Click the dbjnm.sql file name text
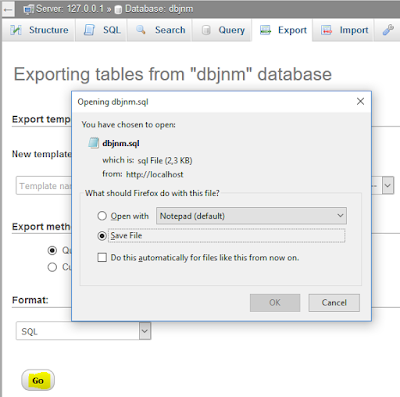The height and width of the screenshot is (397, 400). [121, 143]
